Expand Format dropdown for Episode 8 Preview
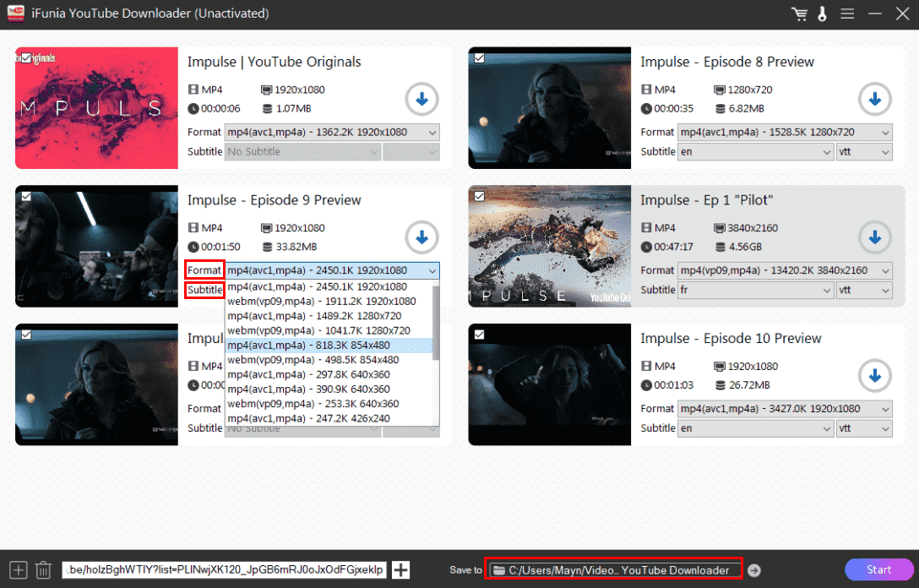919x588 pixels. pyautogui.click(x=785, y=132)
